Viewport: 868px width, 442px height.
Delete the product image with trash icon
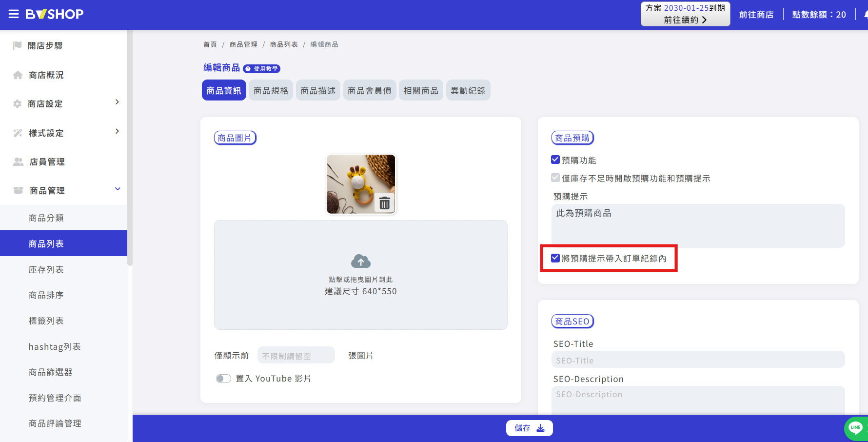385,203
